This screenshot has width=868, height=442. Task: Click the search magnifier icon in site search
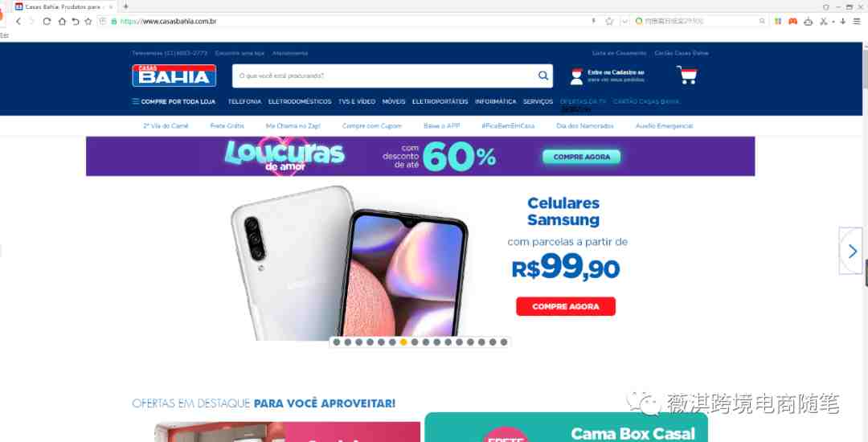pos(543,76)
